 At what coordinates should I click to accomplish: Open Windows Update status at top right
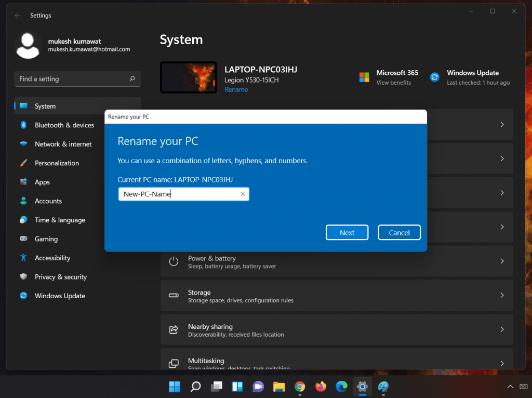point(470,77)
